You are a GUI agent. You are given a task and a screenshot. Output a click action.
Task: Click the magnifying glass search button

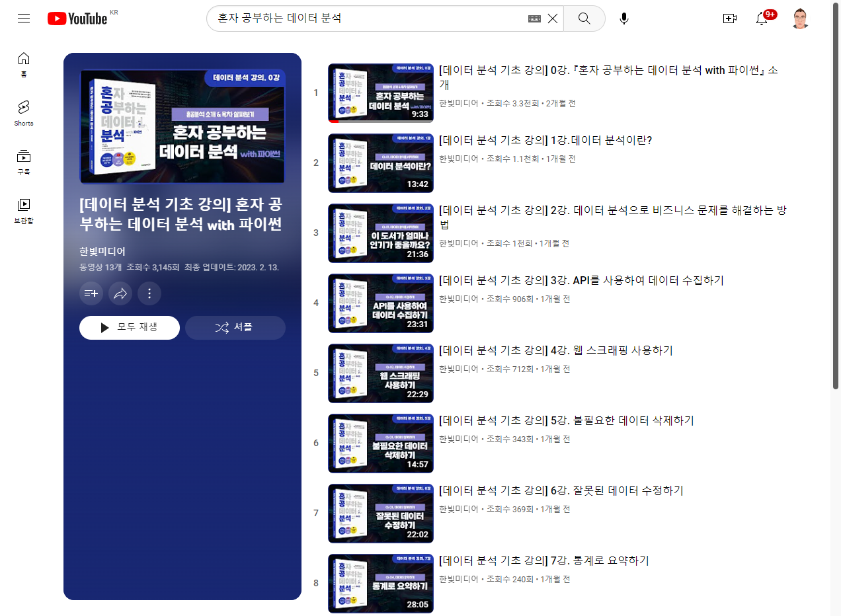click(x=584, y=19)
